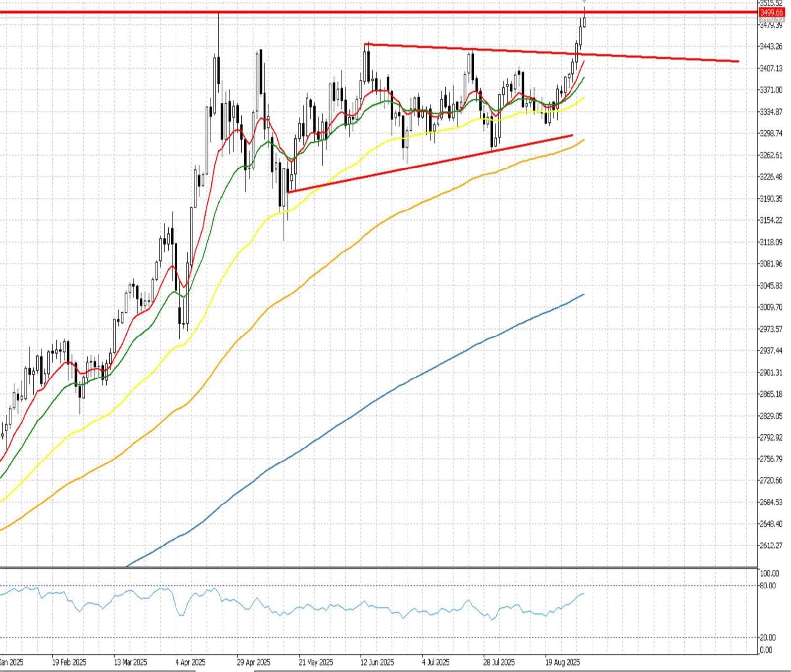Click the gray chart shift triangle marker
The image size is (791, 672).
584,2
